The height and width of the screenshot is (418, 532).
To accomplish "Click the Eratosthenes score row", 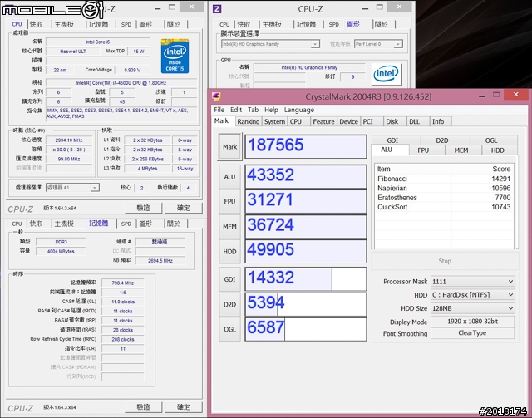I will [x=444, y=198].
